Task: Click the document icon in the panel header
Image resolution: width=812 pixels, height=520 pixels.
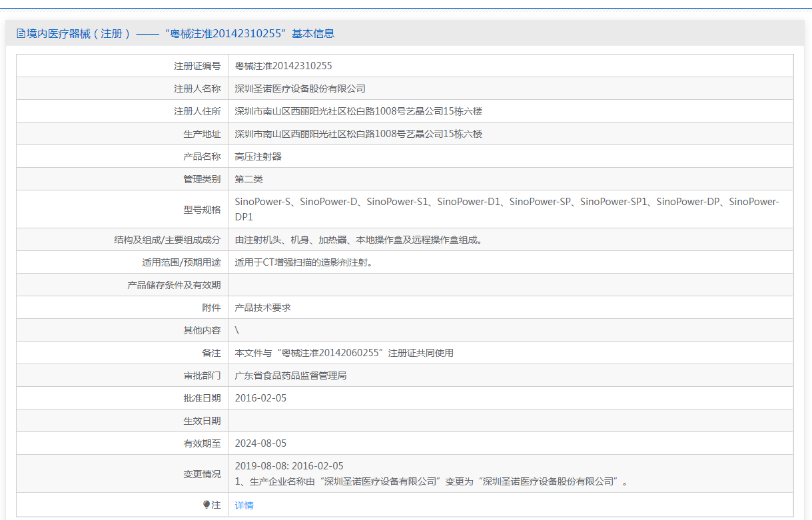Action: coord(21,33)
